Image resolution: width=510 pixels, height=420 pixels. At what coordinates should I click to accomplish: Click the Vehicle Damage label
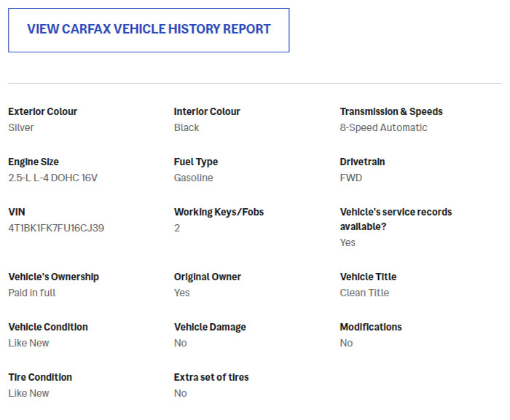click(x=210, y=327)
